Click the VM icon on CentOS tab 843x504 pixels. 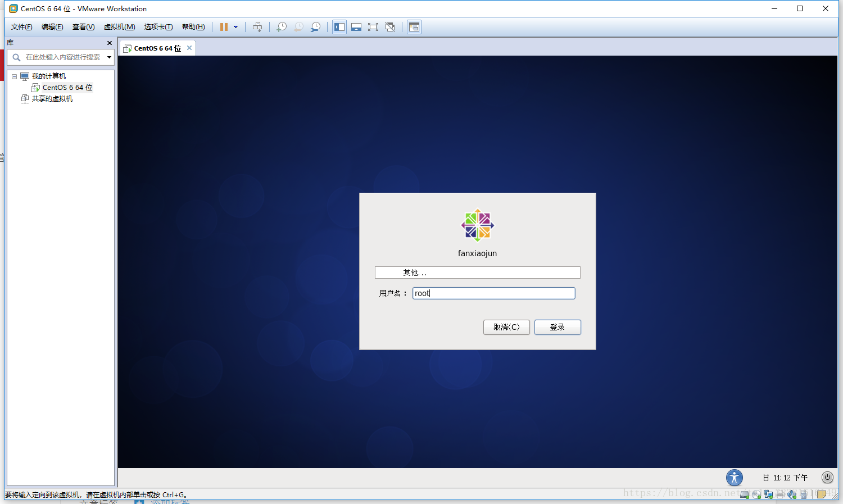tap(128, 48)
